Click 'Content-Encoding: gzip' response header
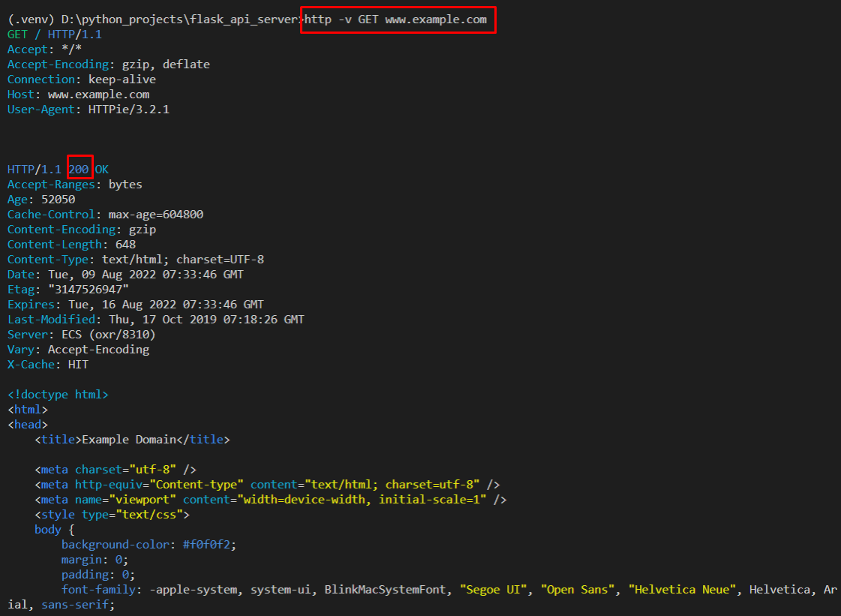Image resolution: width=841 pixels, height=616 pixels. click(x=82, y=230)
